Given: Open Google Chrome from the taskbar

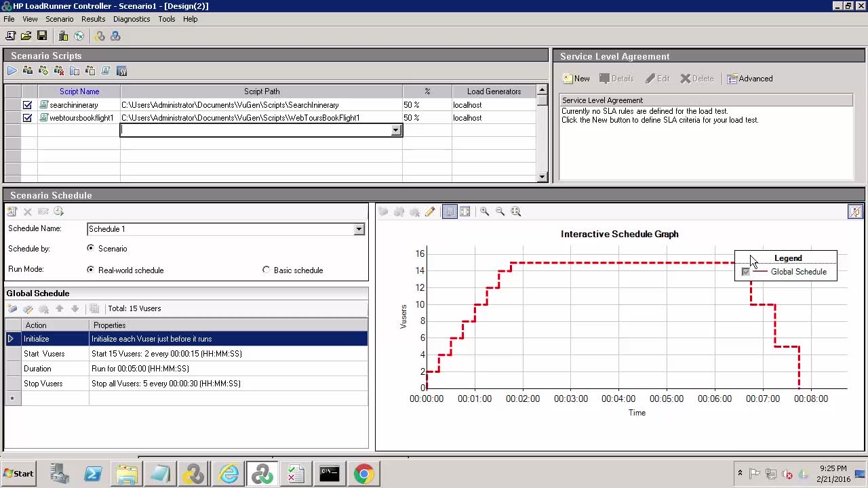Looking at the screenshot, I should [x=363, y=474].
